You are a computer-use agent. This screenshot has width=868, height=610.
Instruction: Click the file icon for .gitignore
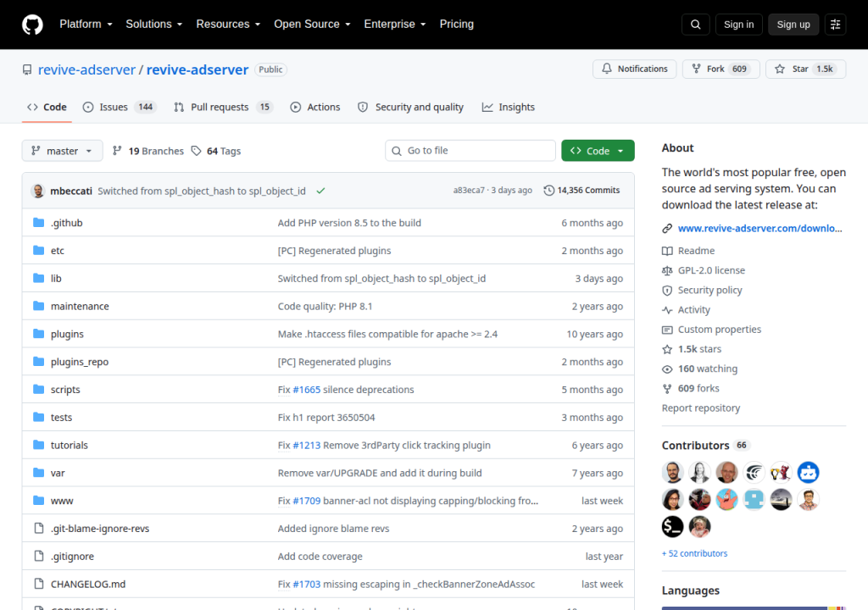pyautogui.click(x=38, y=556)
